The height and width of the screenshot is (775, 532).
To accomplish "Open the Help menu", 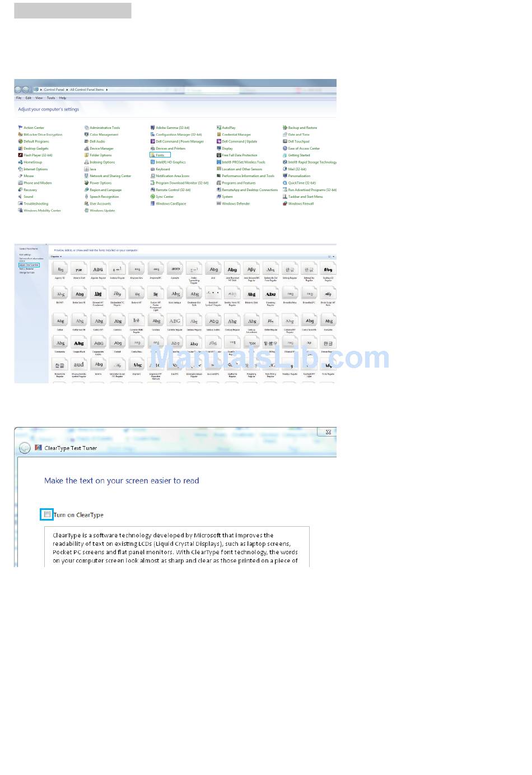I will pos(63,98).
